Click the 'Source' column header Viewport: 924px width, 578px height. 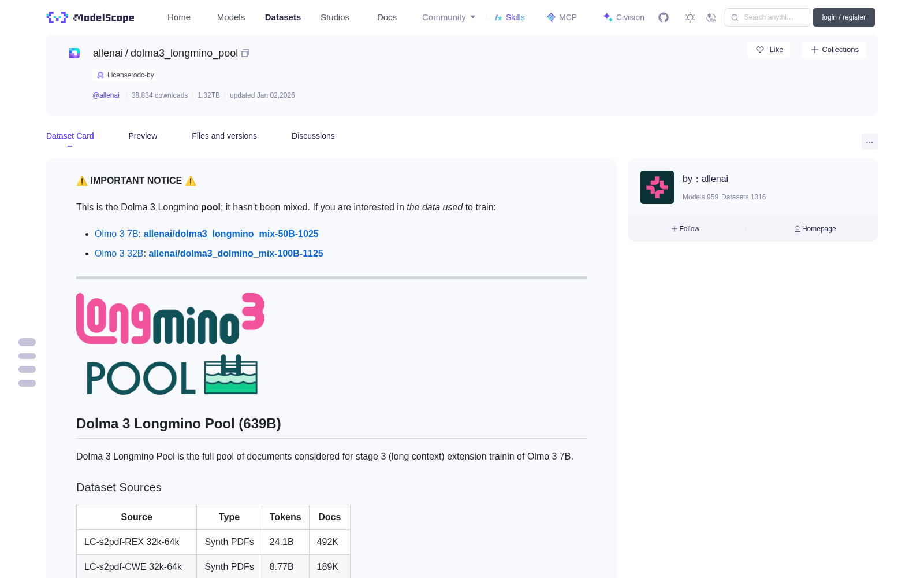tap(137, 517)
